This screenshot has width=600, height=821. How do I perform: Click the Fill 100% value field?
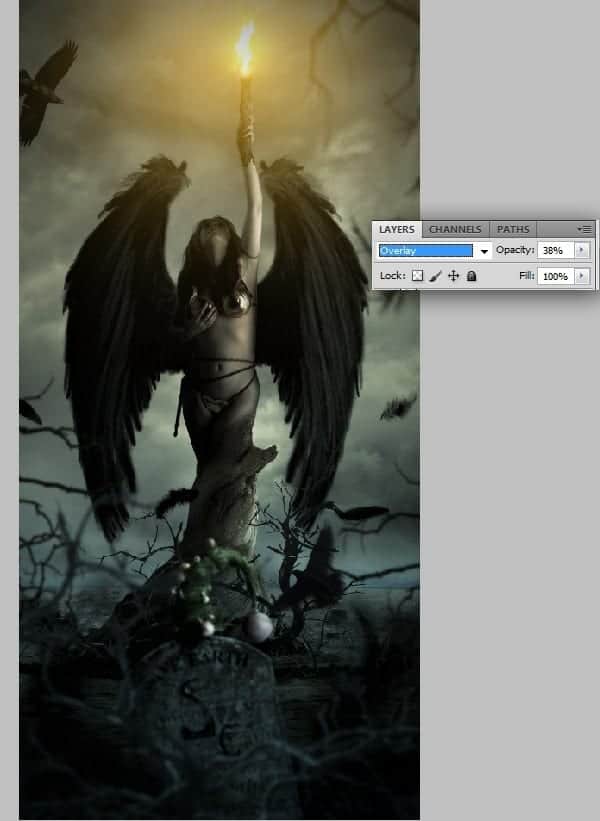pos(555,276)
